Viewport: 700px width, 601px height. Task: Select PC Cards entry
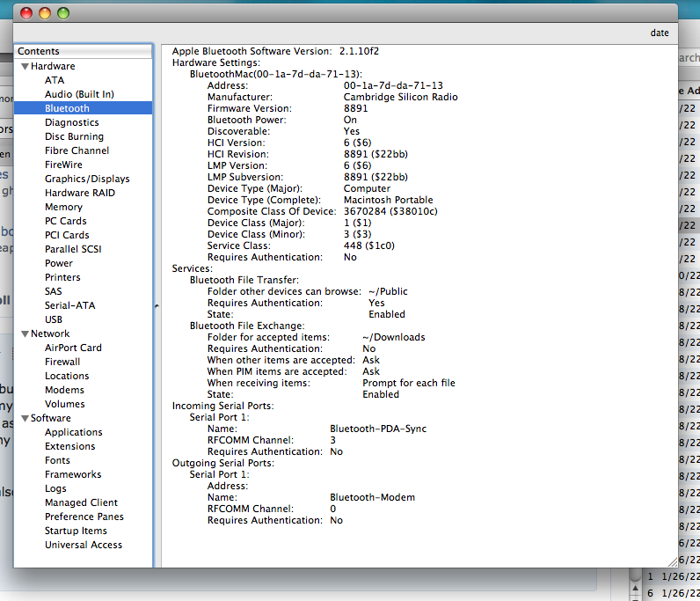(x=66, y=221)
